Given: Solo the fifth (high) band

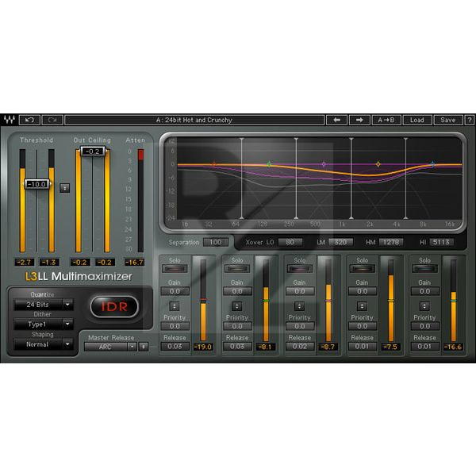Looking at the screenshot, I should tap(424, 268).
